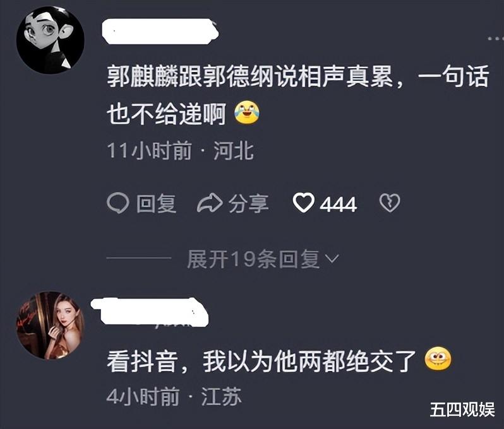Open the three-dot more options menu
The image size is (504, 429).
pyautogui.click(x=495, y=38)
